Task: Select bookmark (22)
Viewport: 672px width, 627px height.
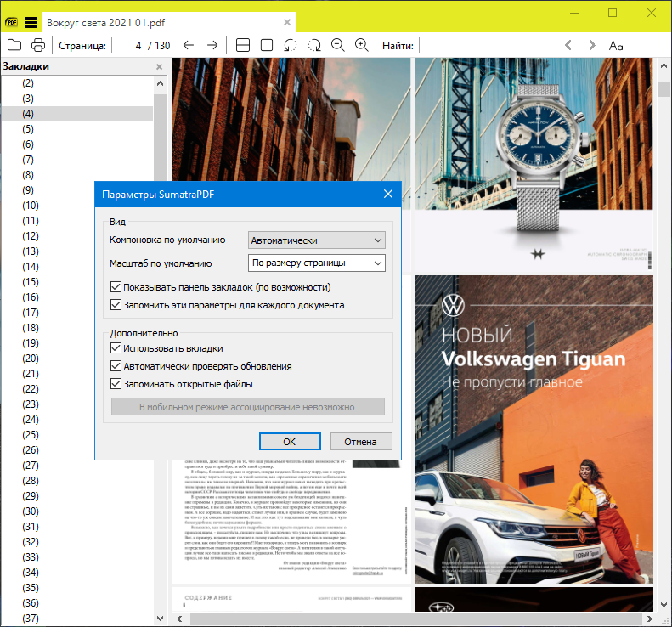Action: click(x=30, y=389)
